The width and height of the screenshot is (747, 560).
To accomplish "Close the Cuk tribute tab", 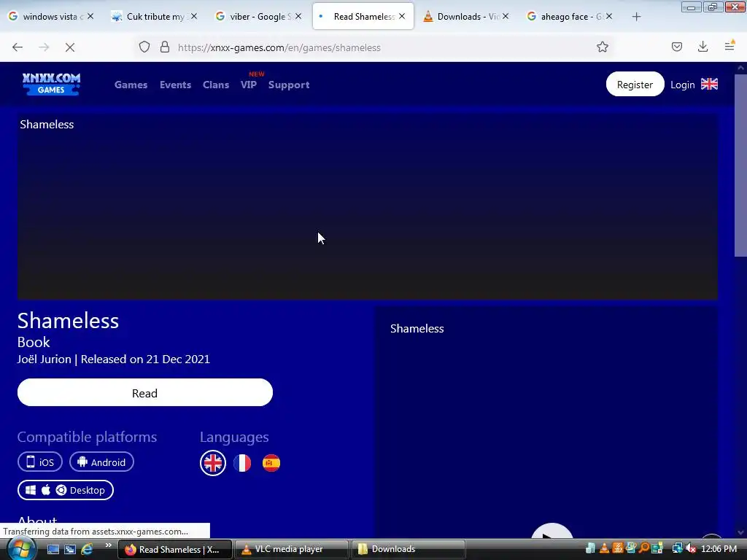I will click(194, 16).
